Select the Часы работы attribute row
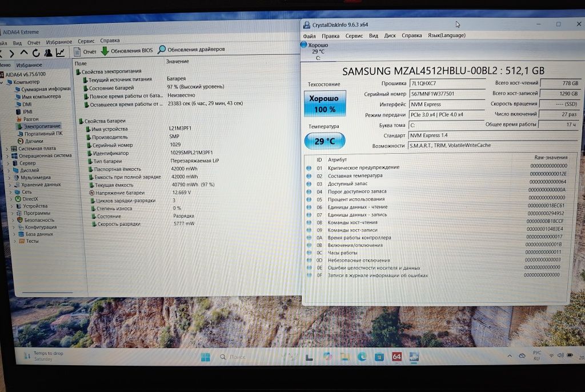The height and width of the screenshot is (392, 585). pos(435,253)
